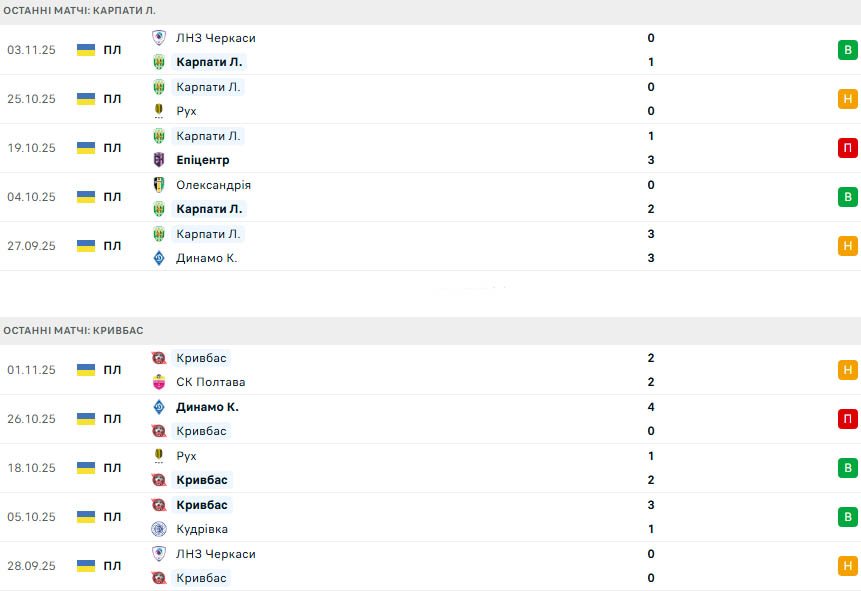This screenshot has height=591, width=861.
Task: Open the СК Полтава team name link
Action: [x=210, y=382]
